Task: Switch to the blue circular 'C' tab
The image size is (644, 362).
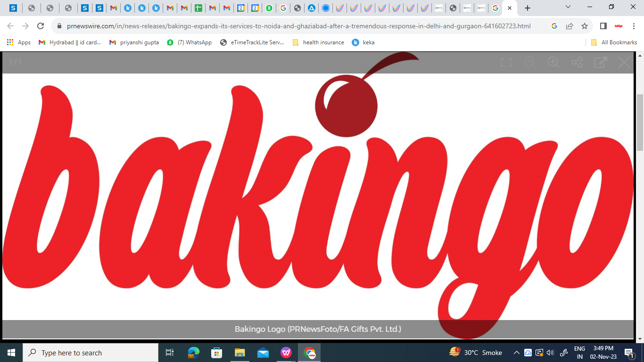Action: click(326, 8)
